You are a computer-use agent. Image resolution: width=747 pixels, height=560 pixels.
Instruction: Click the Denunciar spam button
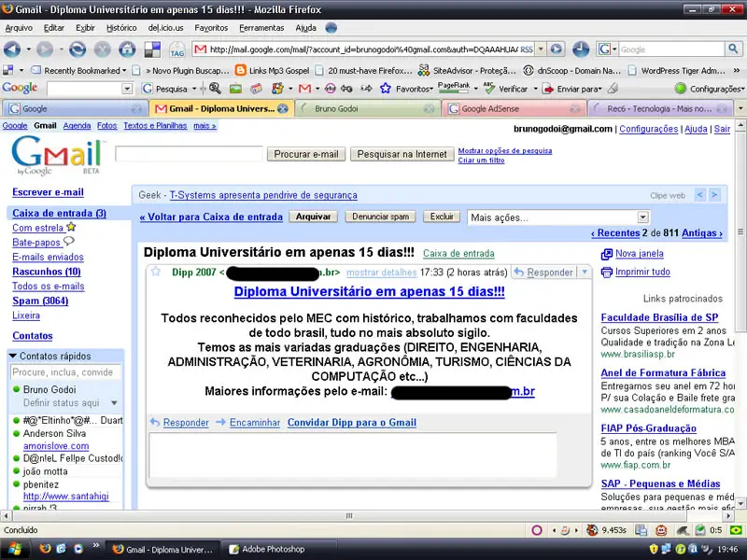click(380, 217)
